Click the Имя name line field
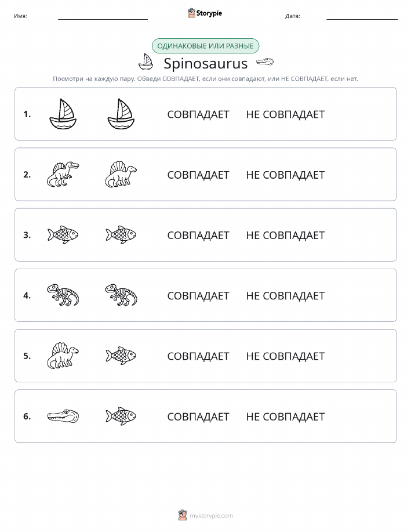 (x=103, y=16)
